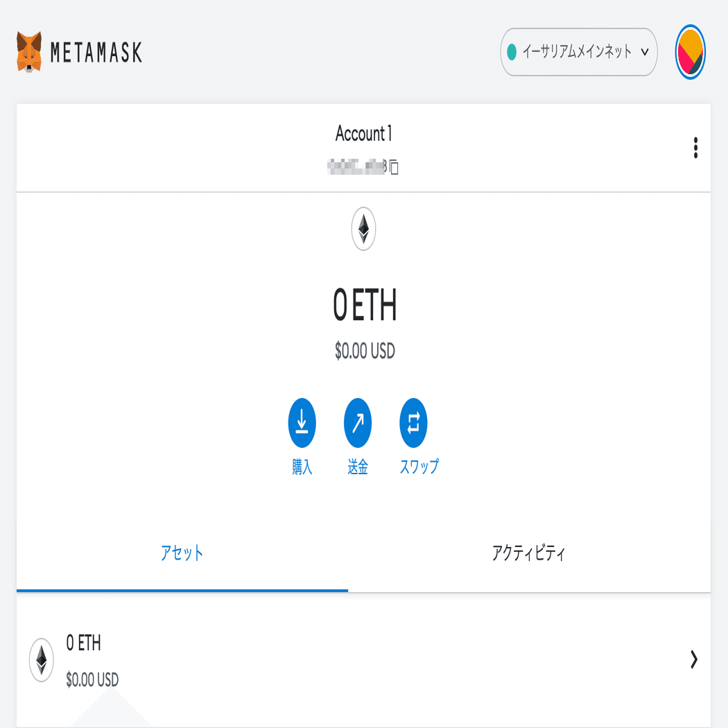Click the MetaMask fox logo
The height and width of the screenshot is (728, 728).
coord(30,52)
